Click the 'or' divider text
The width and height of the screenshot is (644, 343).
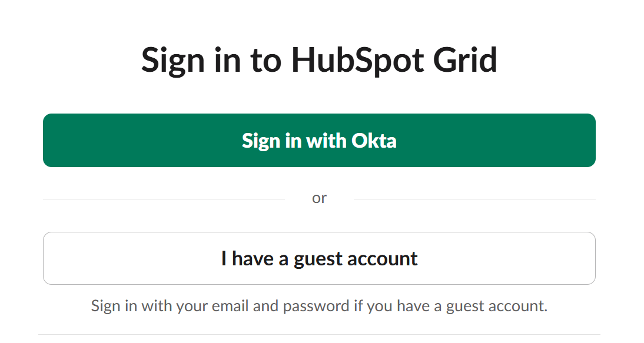tap(320, 197)
